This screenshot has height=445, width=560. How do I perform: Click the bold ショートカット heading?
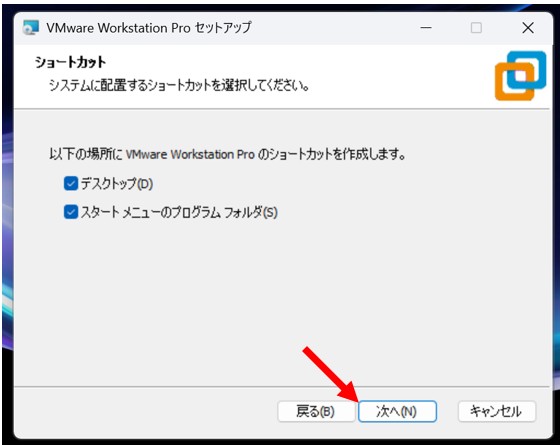(70, 62)
